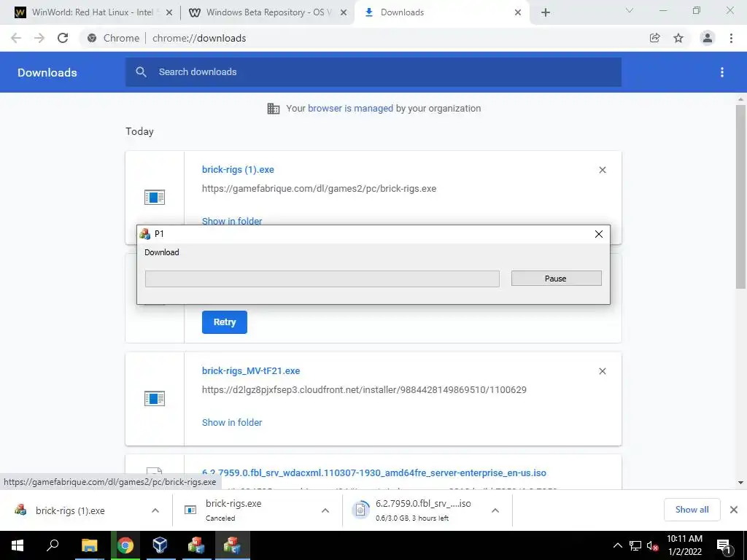Open a new tab with plus icon
The image size is (747, 560).
click(546, 13)
